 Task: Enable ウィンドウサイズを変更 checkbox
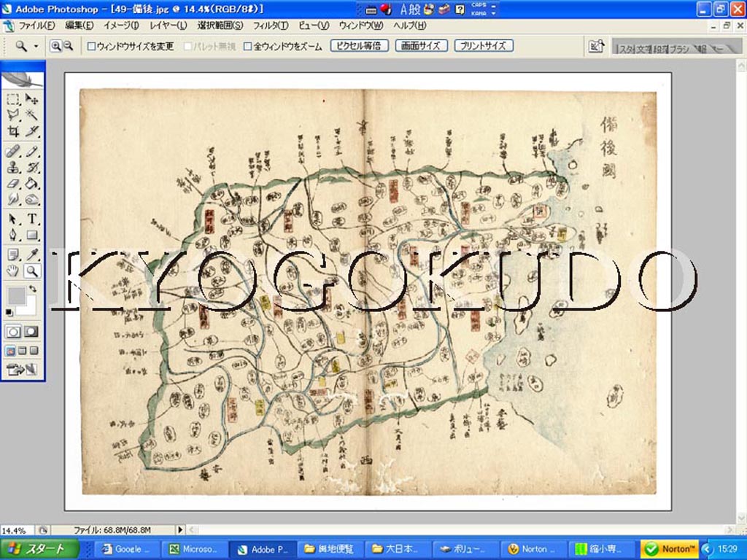coord(91,46)
